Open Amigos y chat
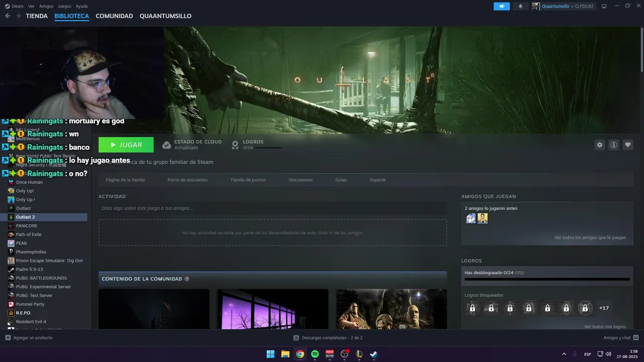The image size is (644, 362). coord(617,338)
